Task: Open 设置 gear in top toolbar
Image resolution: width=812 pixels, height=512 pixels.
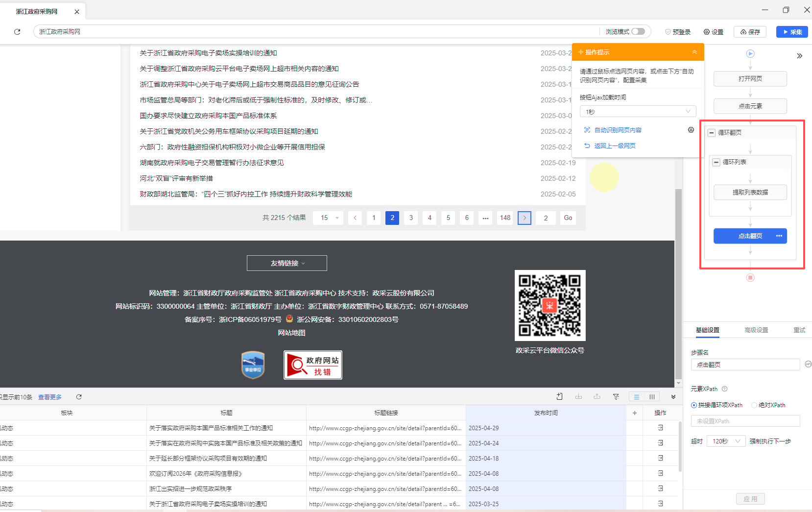Action: (713, 32)
